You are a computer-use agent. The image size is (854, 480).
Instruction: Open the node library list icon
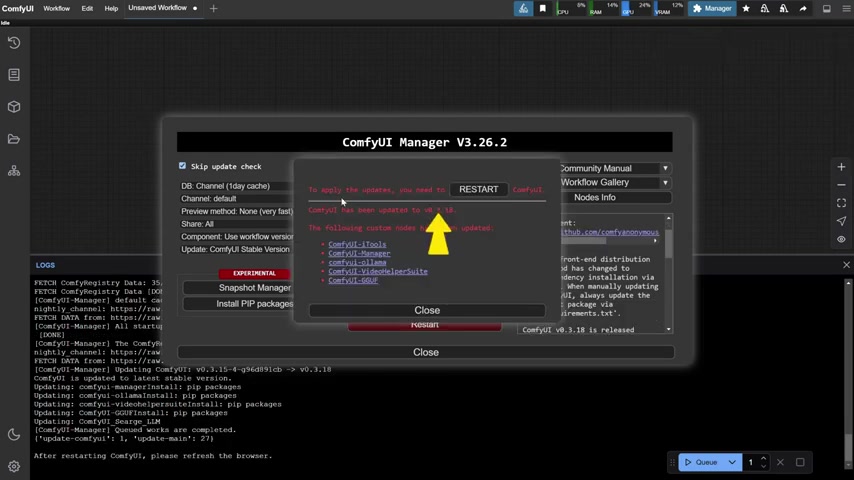14,75
